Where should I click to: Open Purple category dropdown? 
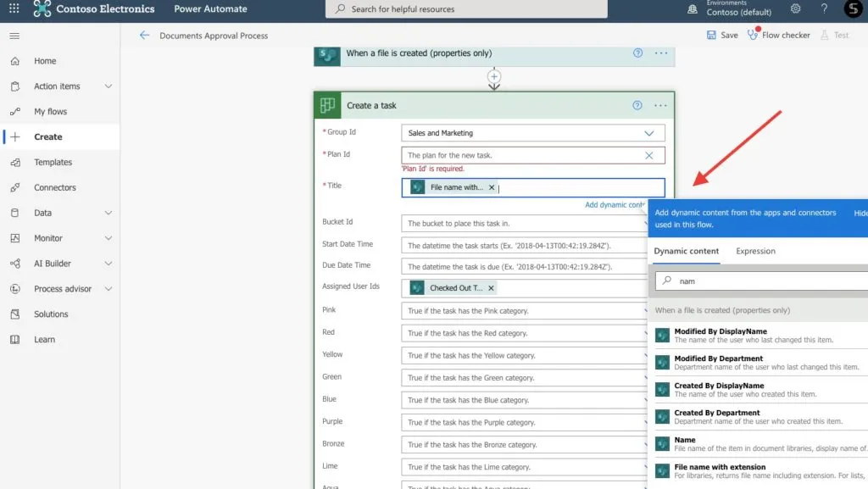(x=524, y=422)
